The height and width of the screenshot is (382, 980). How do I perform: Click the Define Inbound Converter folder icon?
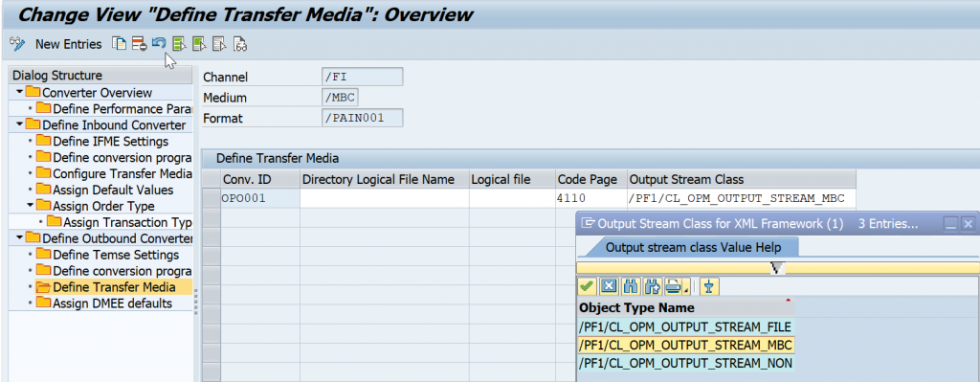pyautogui.click(x=33, y=124)
